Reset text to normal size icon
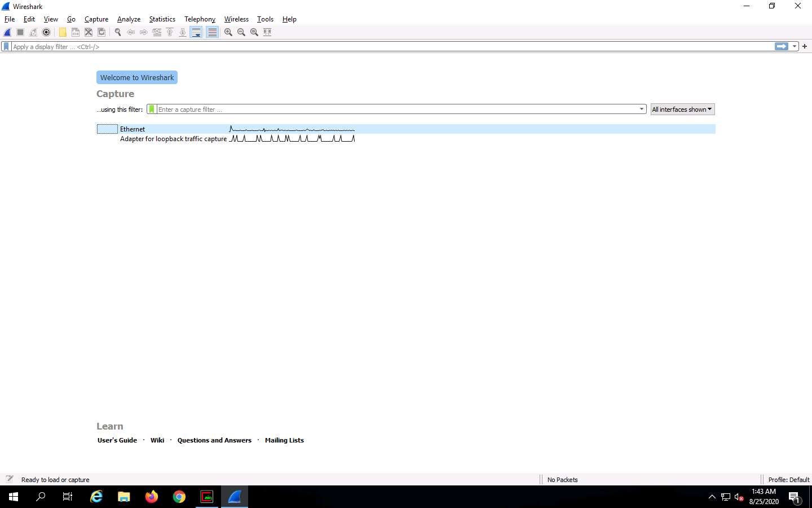 coord(254,32)
